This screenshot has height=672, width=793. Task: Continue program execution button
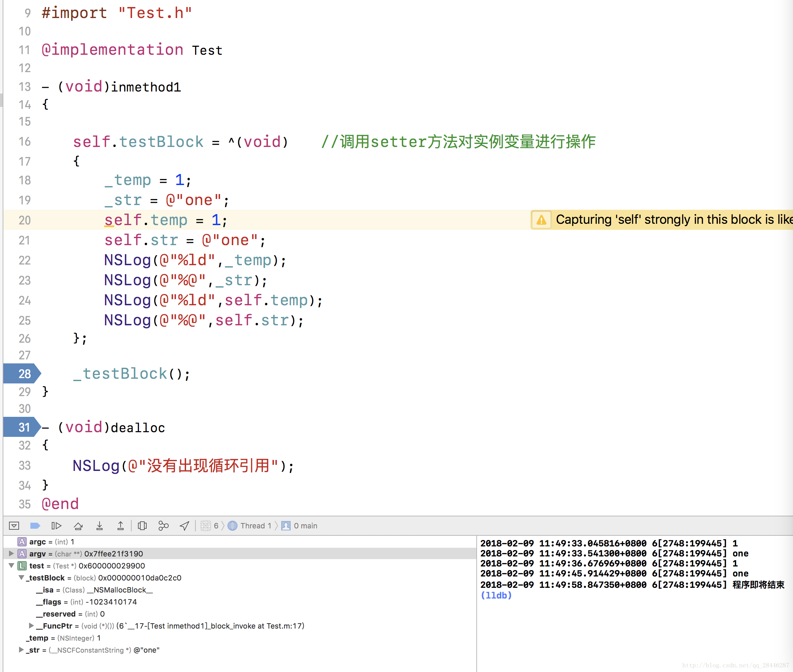(x=56, y=526)
